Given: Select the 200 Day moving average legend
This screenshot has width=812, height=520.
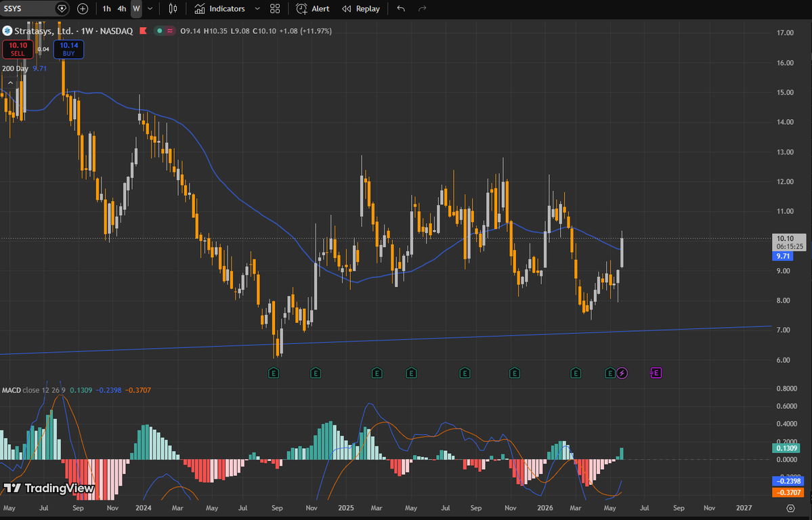Looking at the screenshot, I should tap(24, 68).
